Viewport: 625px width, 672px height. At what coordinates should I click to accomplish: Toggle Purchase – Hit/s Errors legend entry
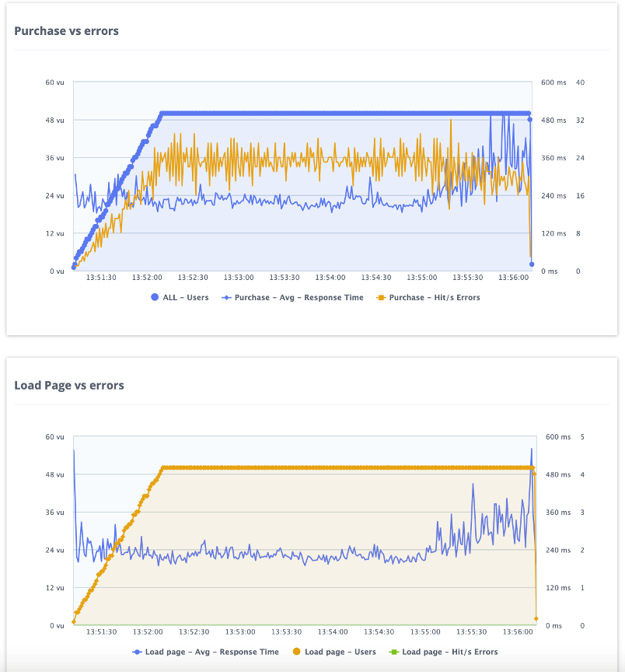[428, 297]
